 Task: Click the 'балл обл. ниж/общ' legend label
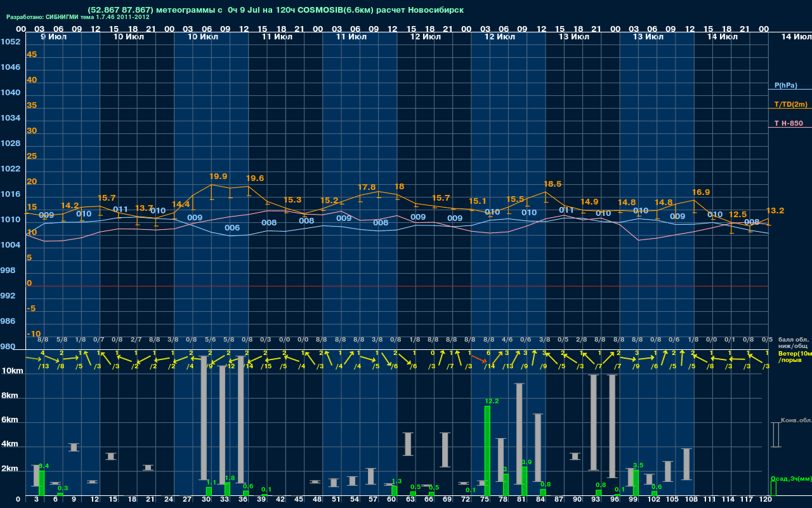coord(793,342)
